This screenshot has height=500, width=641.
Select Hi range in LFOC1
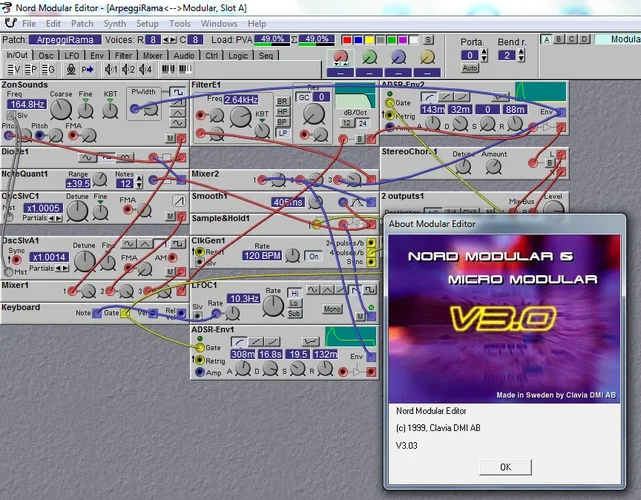click(x=294, y=294)
